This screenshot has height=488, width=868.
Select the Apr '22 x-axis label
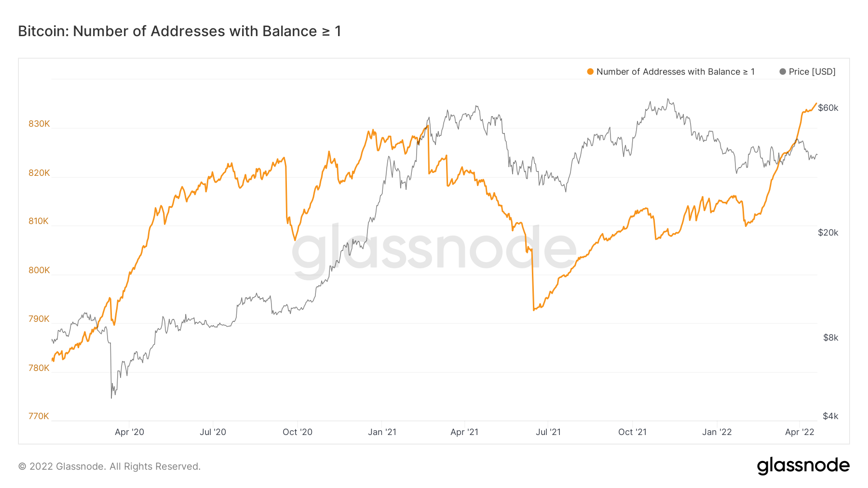point(800,432)
